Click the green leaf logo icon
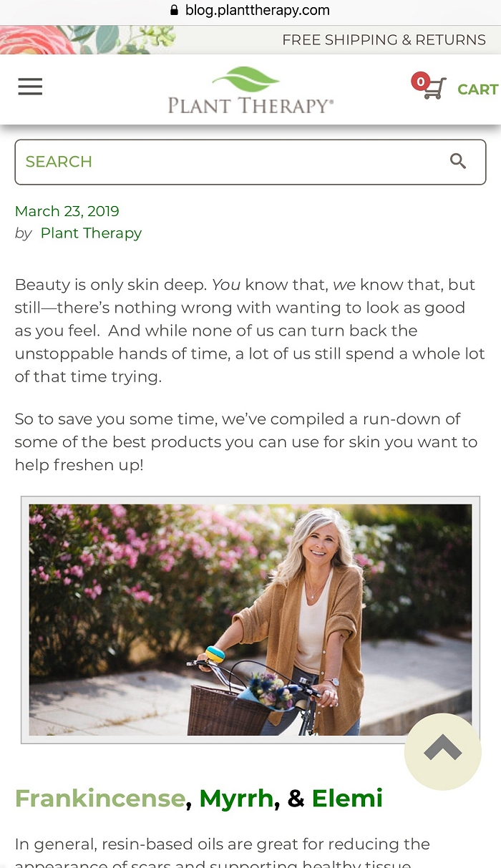The image size is (501, 868). (x=245, y=79)
